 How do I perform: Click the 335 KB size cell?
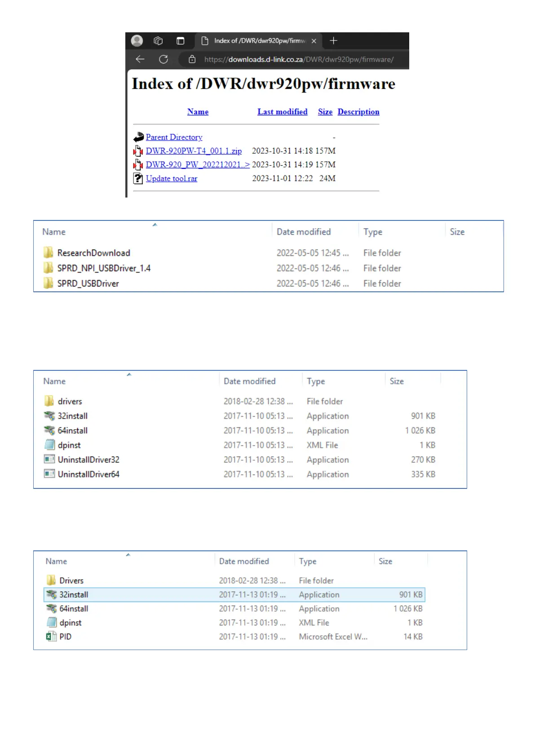(423, 475)
